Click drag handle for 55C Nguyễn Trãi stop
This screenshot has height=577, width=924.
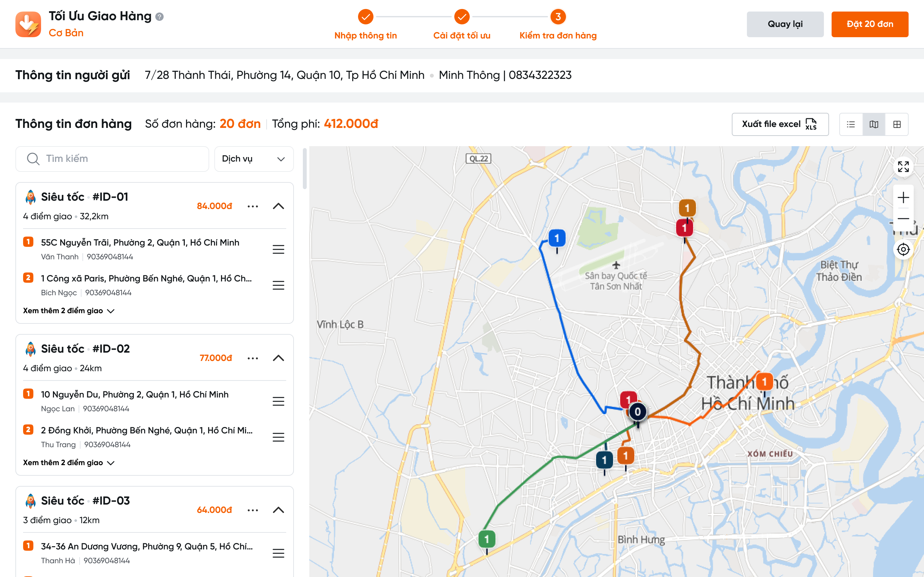(278, 250)
